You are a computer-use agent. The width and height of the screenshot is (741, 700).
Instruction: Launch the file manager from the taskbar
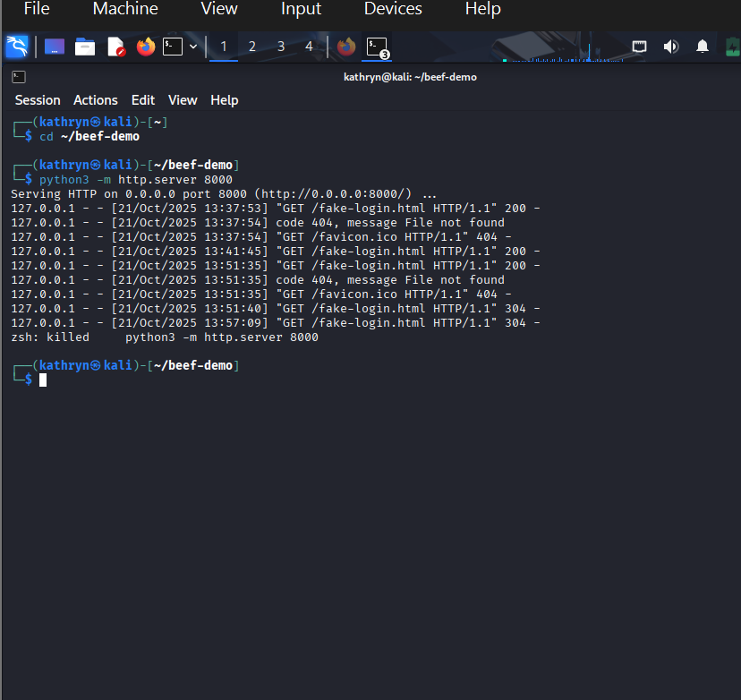pyautogui.click(x=84, y=47)
